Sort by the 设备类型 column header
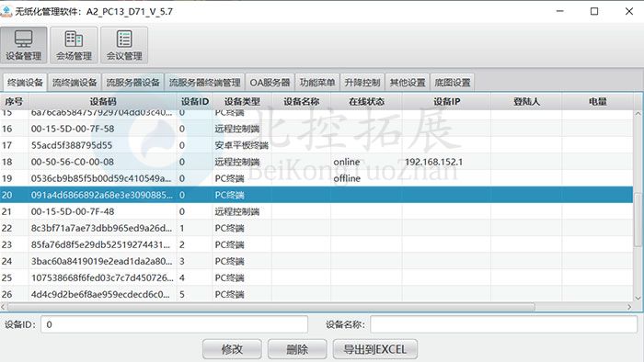Viewport: 644px width, 362px height. point(242,101)
